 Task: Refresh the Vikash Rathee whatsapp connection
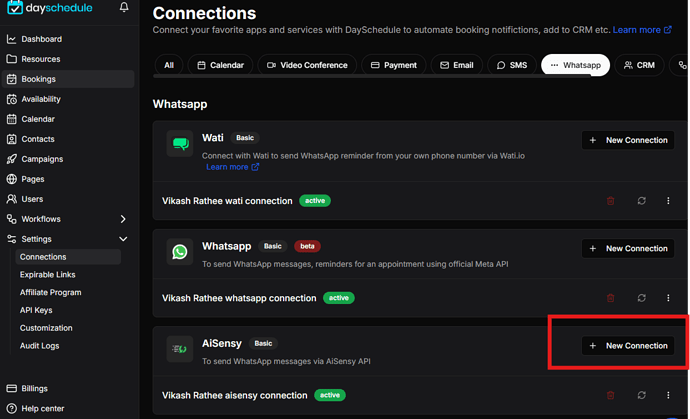point(641,298)
